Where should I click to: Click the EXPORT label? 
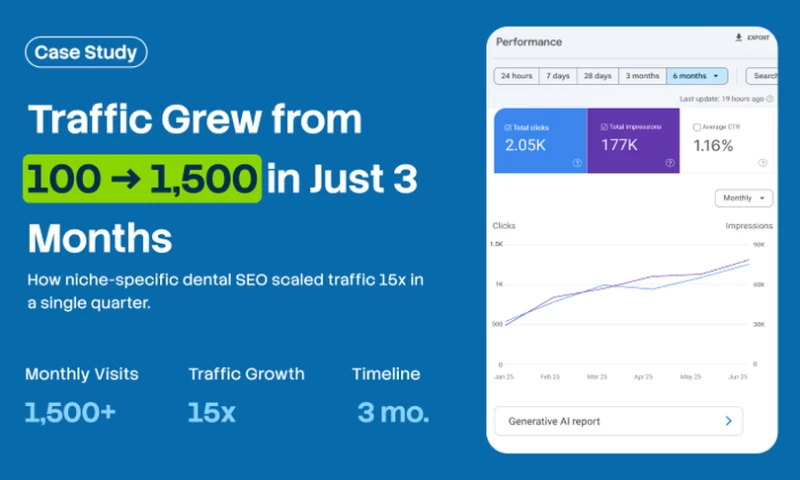758,38
